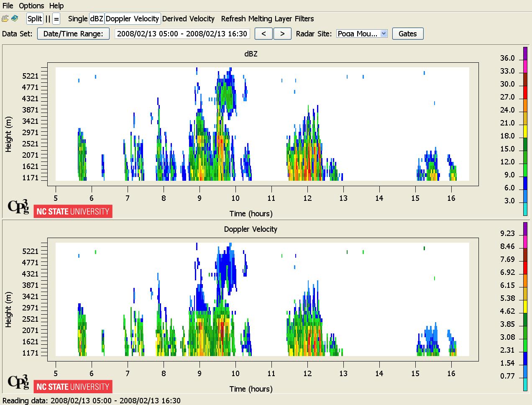Click hour '16' tick on Doppler time axis
The height and width of the screenshot is (405, 532).
click(x=451, y=374)
